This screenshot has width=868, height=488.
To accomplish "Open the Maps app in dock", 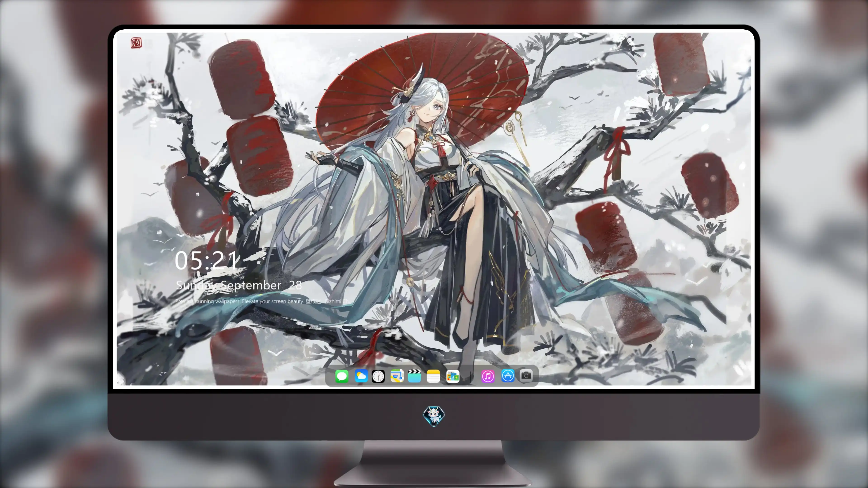I will (397, 376).
